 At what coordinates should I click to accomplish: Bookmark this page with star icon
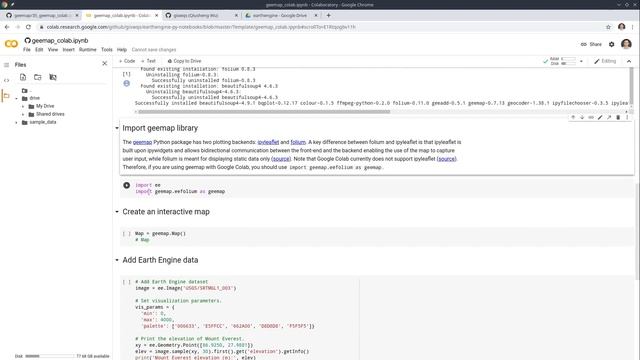click(608, 27)
